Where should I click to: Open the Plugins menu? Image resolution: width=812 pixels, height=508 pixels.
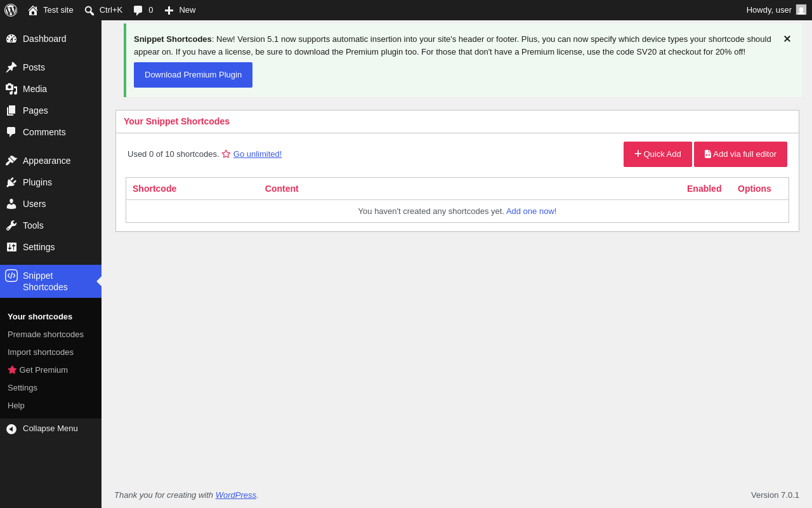51,182
